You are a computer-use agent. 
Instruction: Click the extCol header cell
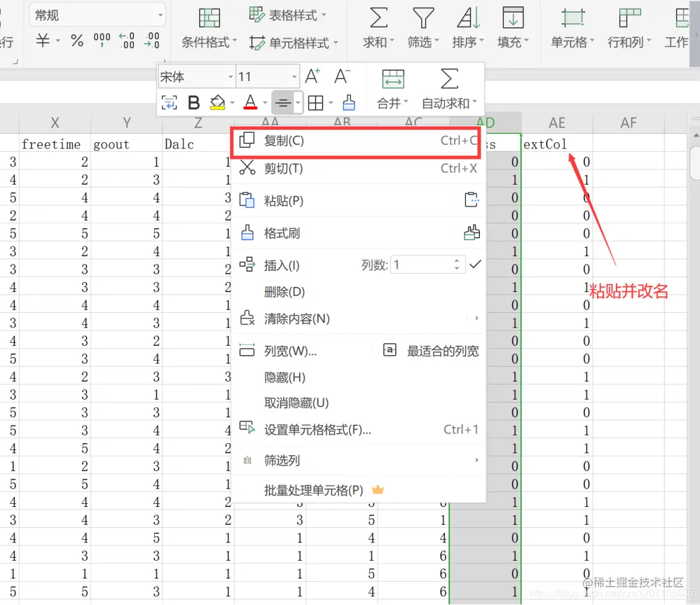[557, 144]
